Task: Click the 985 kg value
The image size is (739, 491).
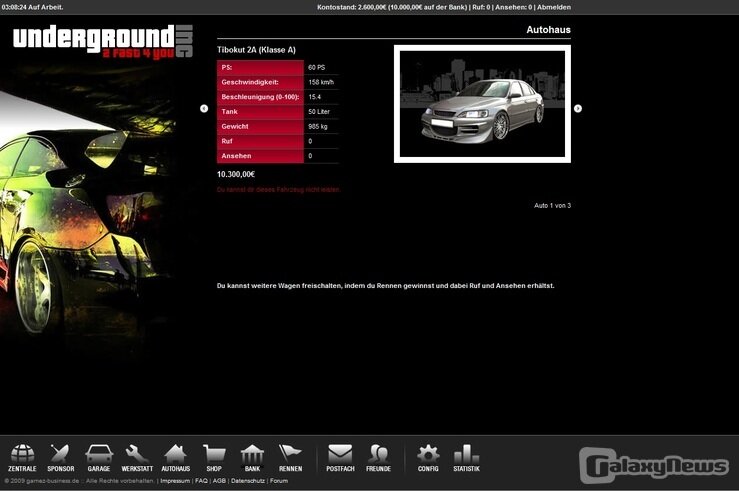Action: coord(318,126)
